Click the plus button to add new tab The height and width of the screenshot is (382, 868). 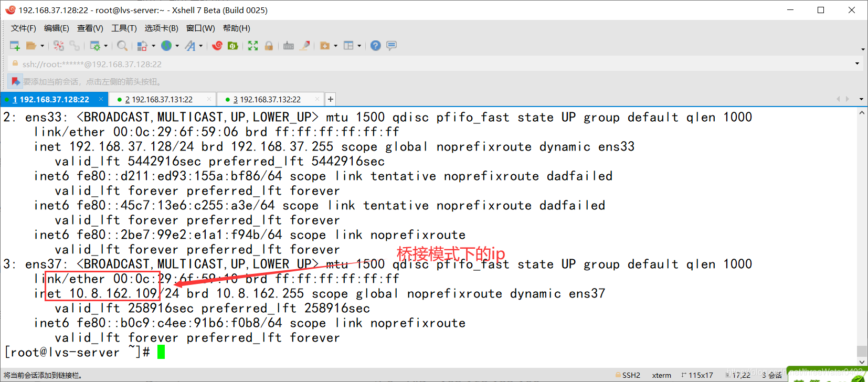[330, 99]
